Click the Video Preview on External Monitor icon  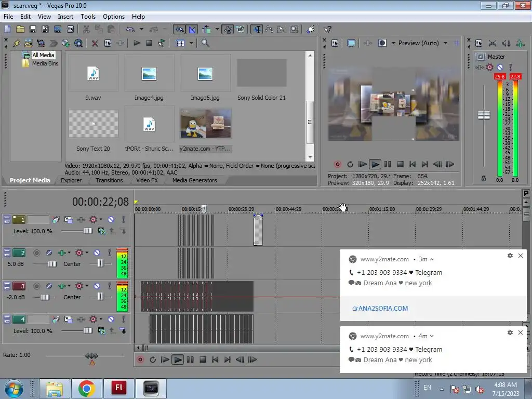351,43
